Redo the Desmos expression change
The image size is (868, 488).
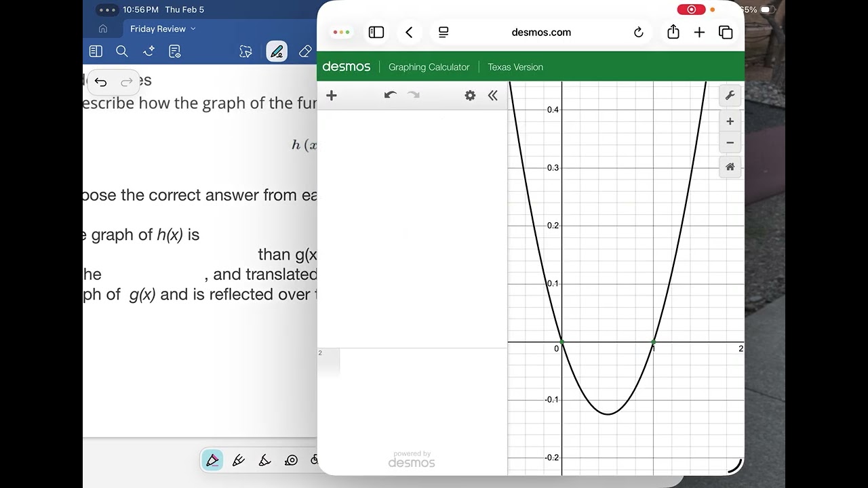click(414, 96)
